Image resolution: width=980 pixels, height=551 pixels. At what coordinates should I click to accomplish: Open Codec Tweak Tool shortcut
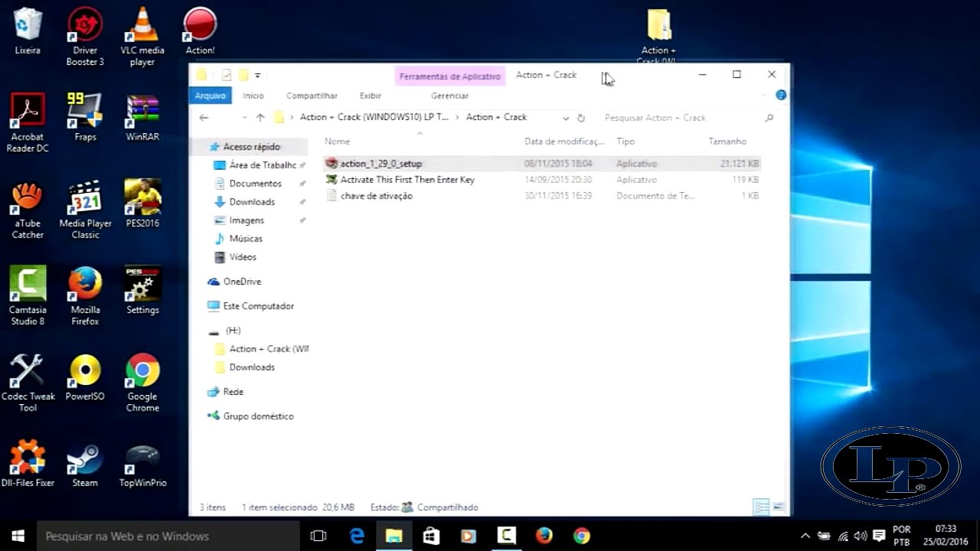(x=28, y=383)
